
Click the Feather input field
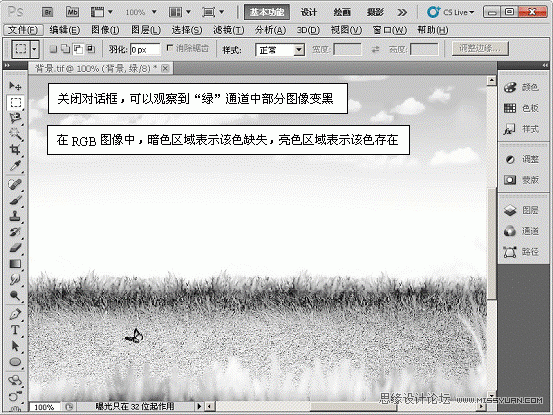[145, 49]
